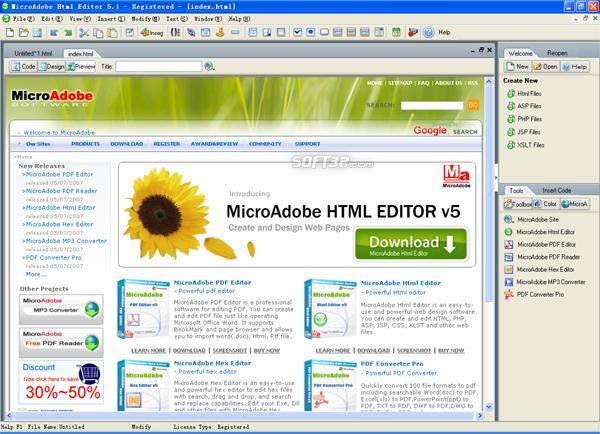The image size is (600, 434).
Task: Click the search input field on webpage
Action: pos(432,106)
